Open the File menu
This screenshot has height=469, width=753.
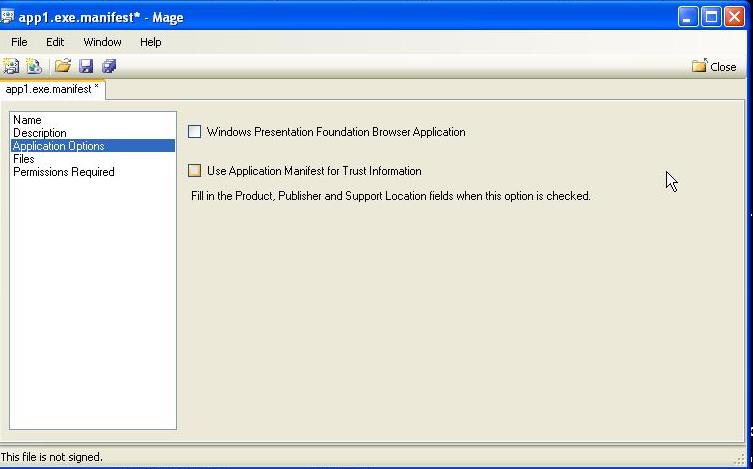19,42
